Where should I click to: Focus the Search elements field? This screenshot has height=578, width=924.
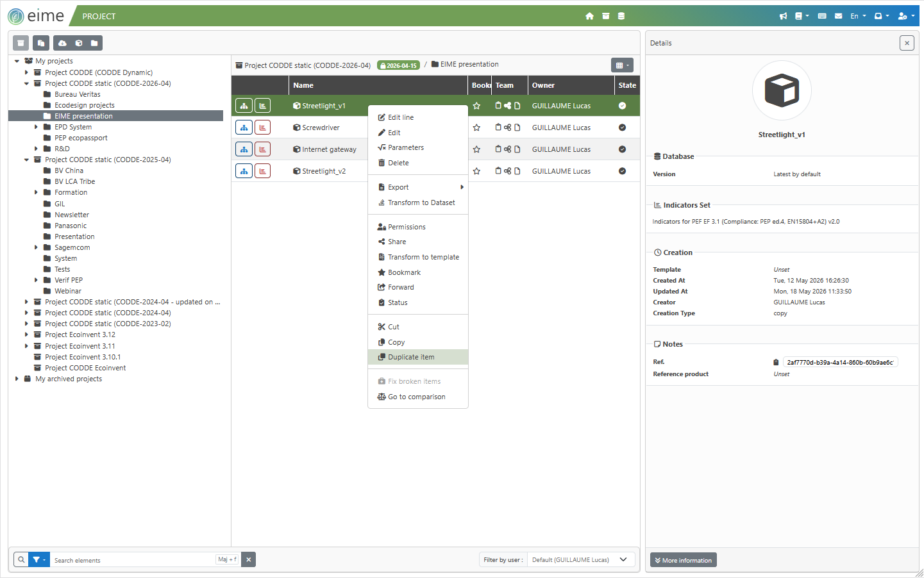(x=134, y=559)
